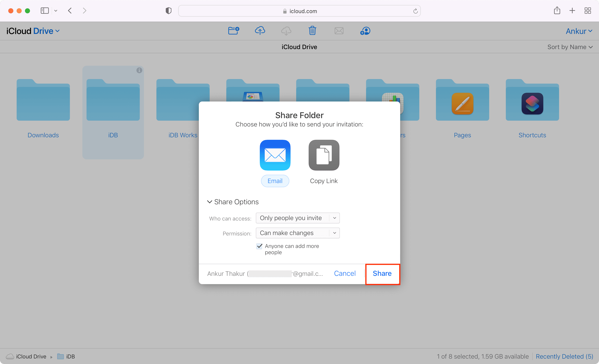Open the Pages folder
599x364 pixels.
point(462,100)
